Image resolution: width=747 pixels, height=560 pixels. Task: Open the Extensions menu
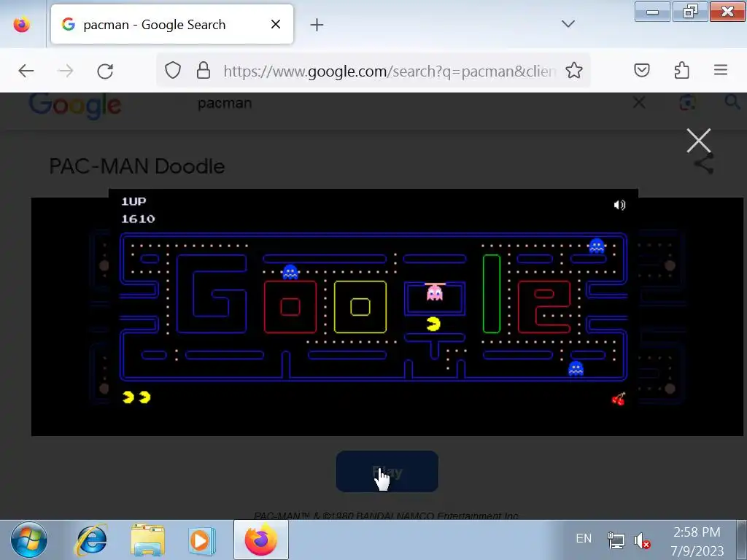point(681,71)
